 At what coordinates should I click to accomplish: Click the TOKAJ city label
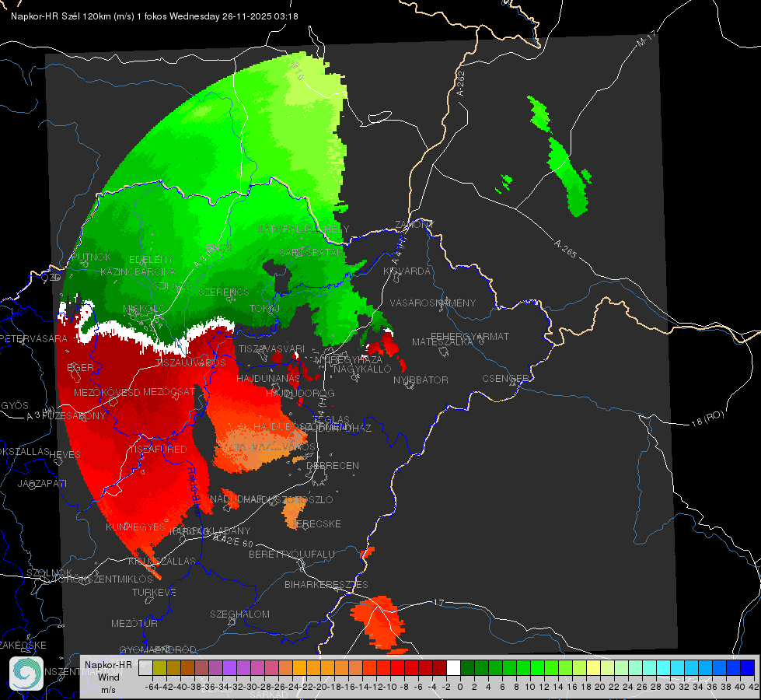[x=264, y=309]
